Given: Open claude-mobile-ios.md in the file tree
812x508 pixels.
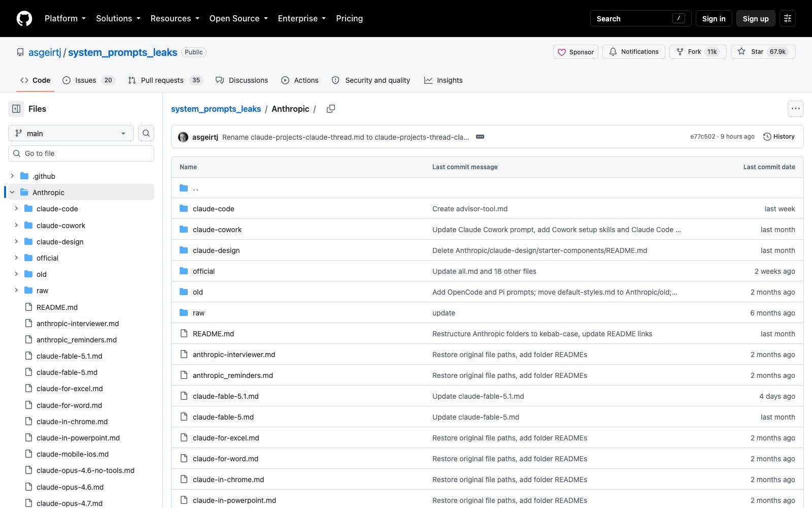Looking at the screenshot, I should [x=73, y=454].
